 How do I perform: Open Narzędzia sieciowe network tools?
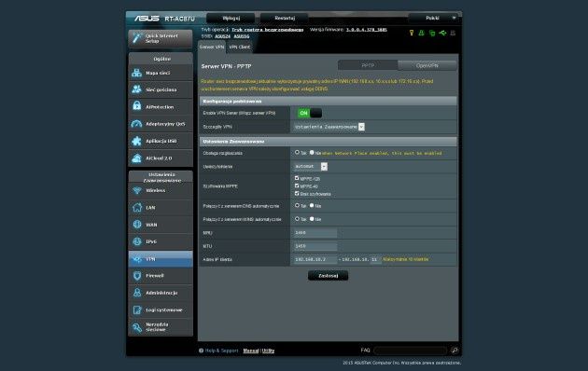click(161, 327)
